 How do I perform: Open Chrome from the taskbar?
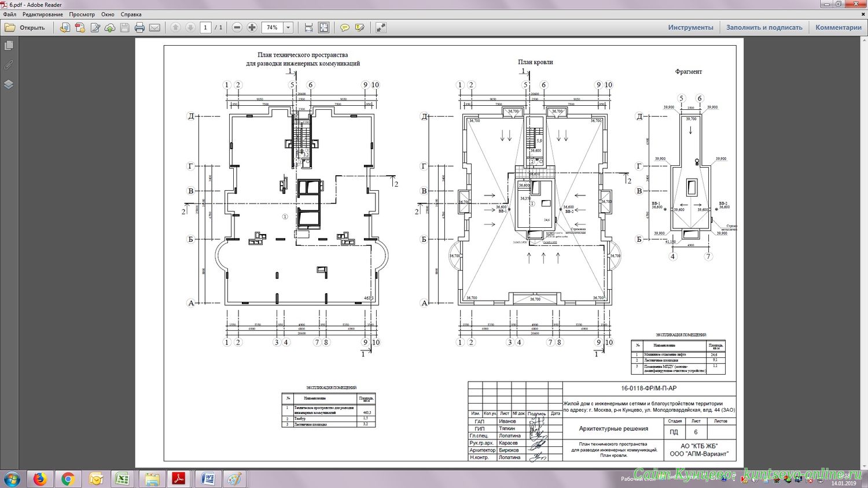click(68, 479)
